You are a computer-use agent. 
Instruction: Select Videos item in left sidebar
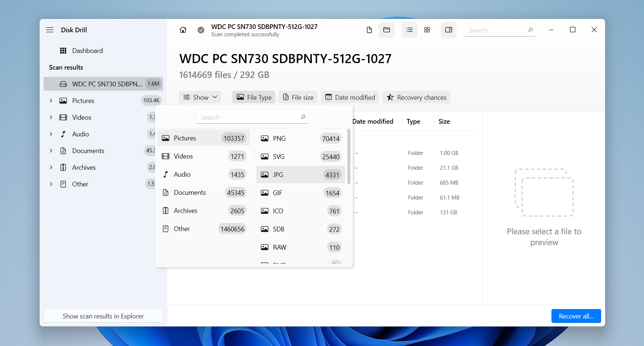82,118
